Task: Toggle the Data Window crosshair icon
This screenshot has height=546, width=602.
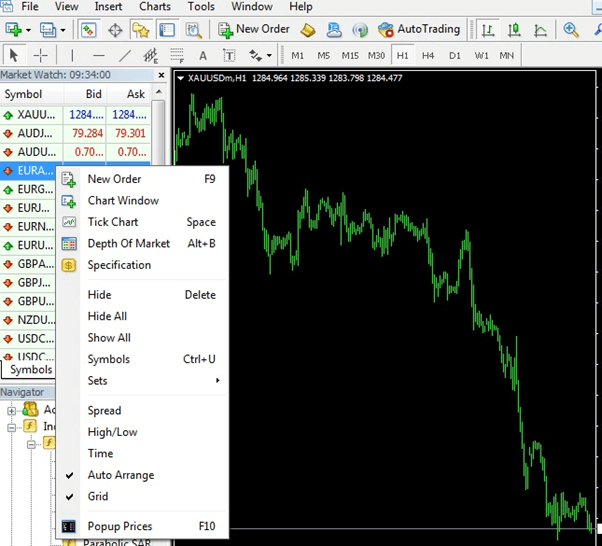Action: click(x=115, y=30)
